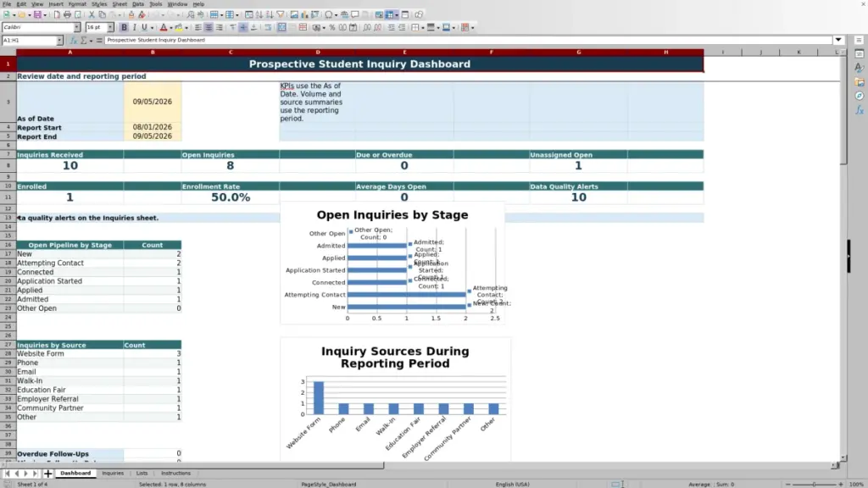Toggle Wrap Text button
This screenshot has height=488, width=868.
click(267, 27)
